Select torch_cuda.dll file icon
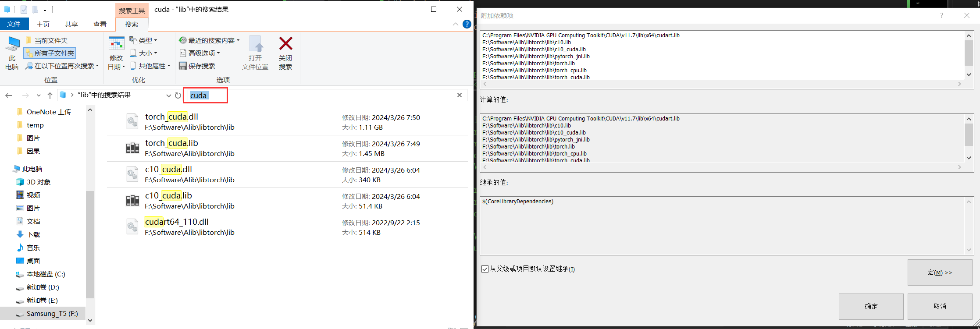The image size is (980, 329). [132, 121]
